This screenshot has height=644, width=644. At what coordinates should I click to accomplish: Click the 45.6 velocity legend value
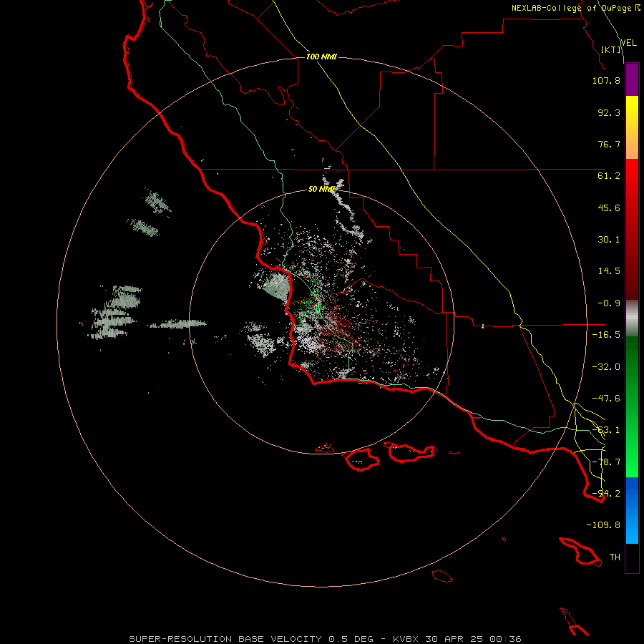coord(609,208)
